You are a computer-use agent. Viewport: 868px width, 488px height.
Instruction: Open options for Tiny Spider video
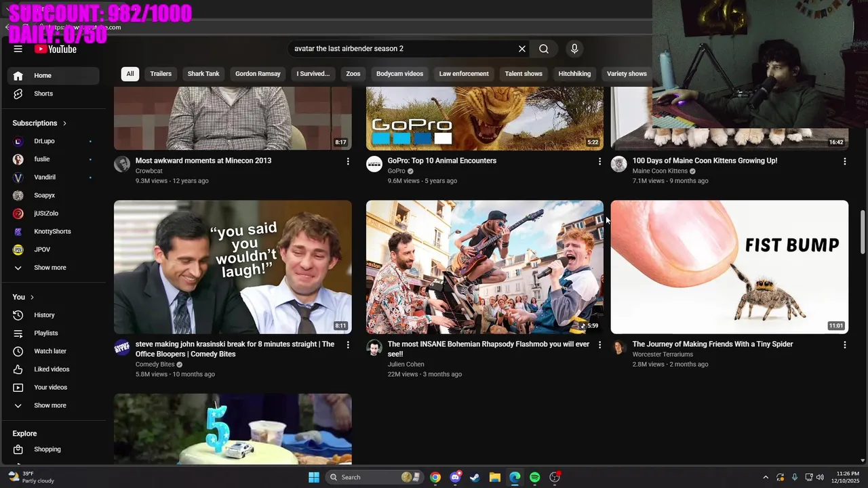[844, 345]
